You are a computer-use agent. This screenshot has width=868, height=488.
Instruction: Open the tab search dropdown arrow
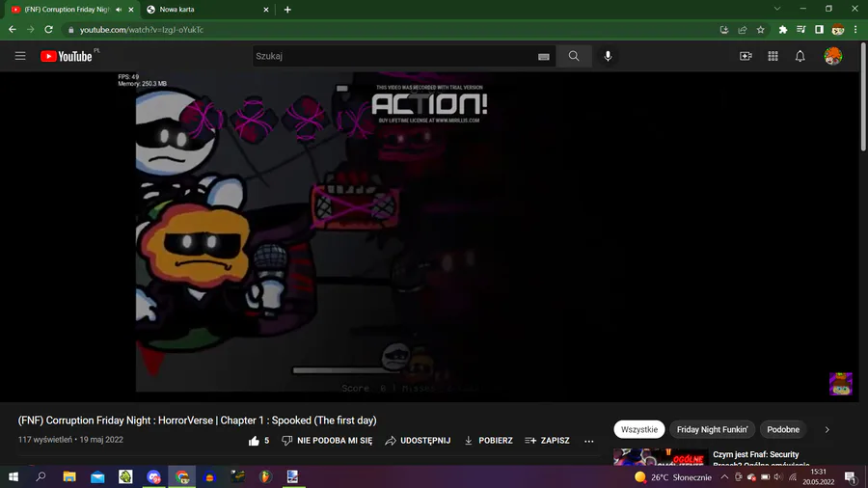777,9
